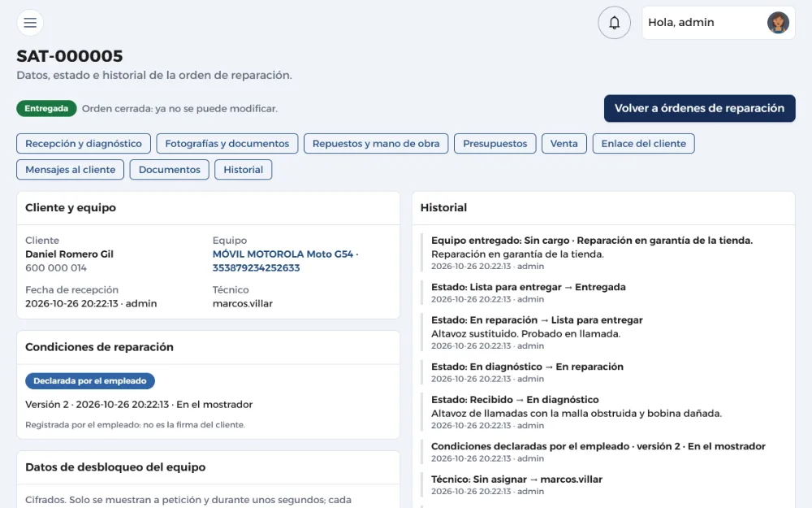Screen dimensions: 812x508
Task: Click history entry 'Condiciones declaradas por el empleado'
Action: pyautogui.click(x=598, y=446)
